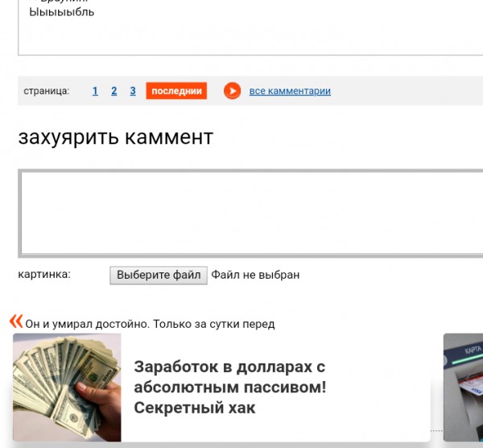Go to comments page 1
Viewport: 483px width, 448px height.
(95, 91)
